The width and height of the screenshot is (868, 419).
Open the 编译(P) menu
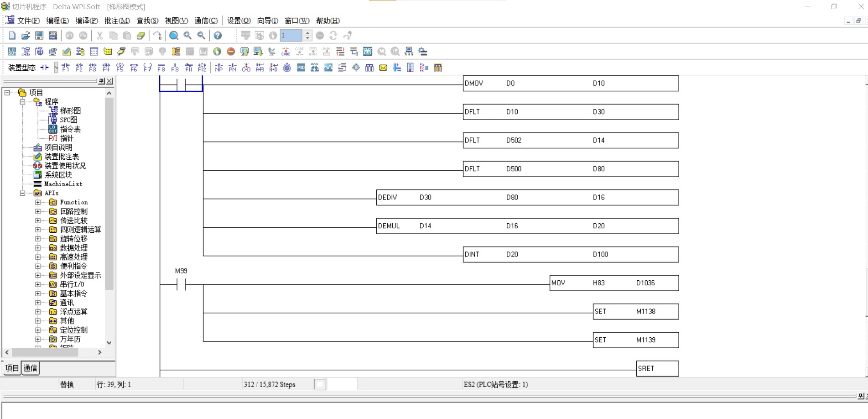tap(86, 21)
